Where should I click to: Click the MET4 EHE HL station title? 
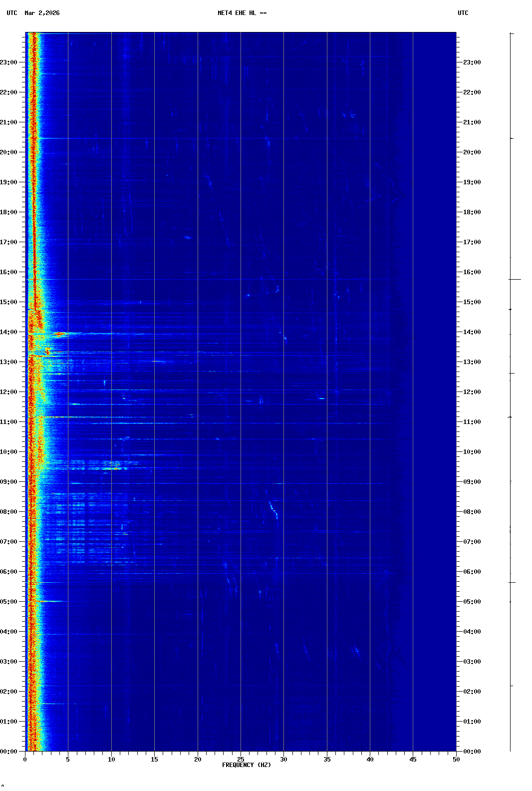(242, 13)
